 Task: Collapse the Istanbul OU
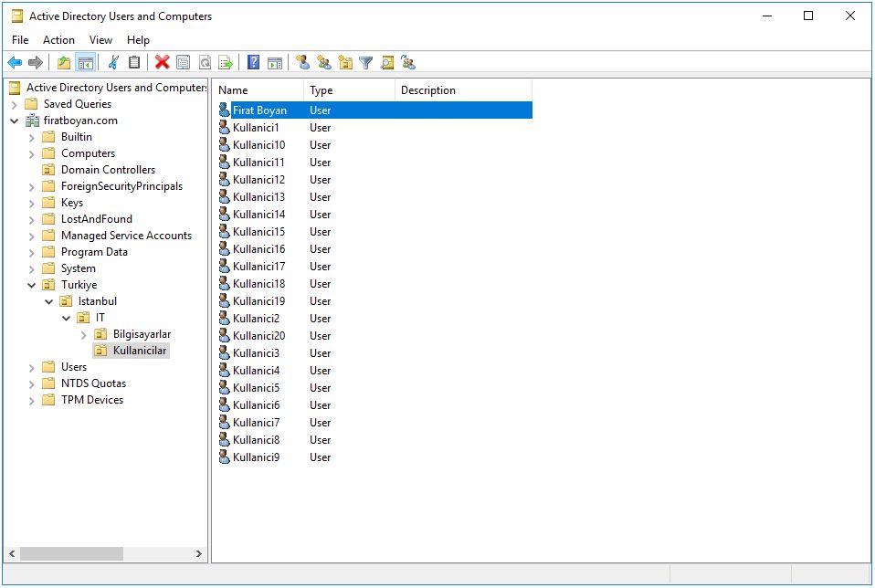tap(49, 302)
